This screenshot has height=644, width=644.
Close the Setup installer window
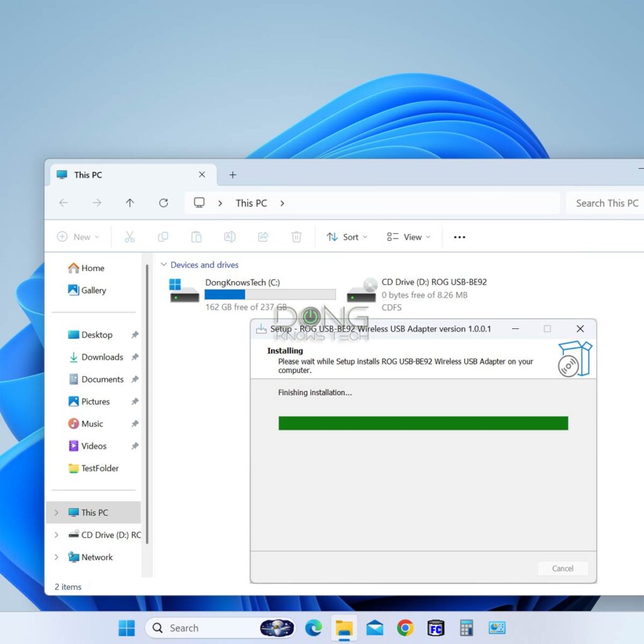pyautogui.click(x=580, y=329)
